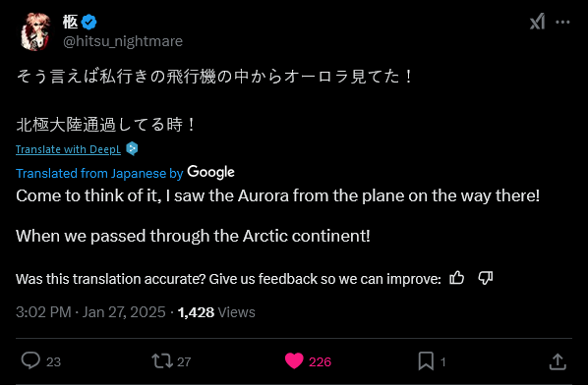Click the Google logo
The width and height of the screenshot is (588, 385).
[210, 172]
